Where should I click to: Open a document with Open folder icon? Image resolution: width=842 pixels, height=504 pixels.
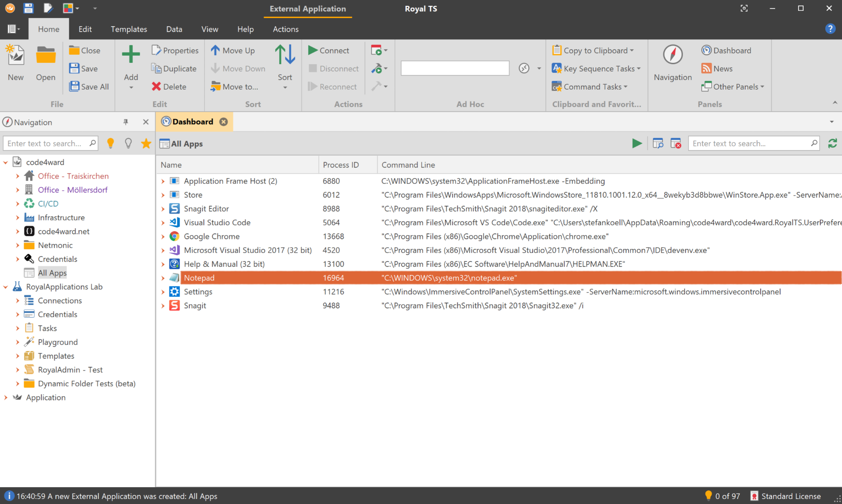[46, 55]
